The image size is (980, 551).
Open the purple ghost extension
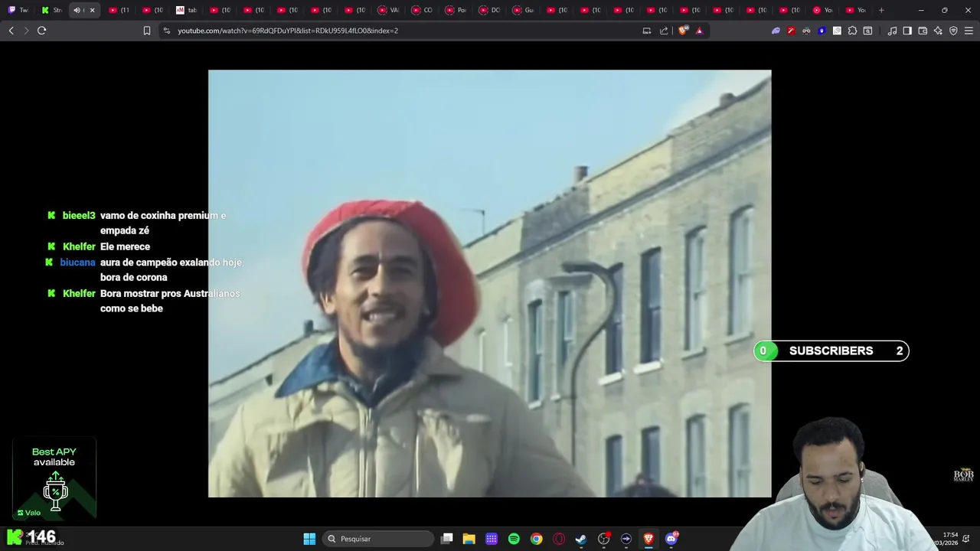pyautogui.click(x=776, y=31)
